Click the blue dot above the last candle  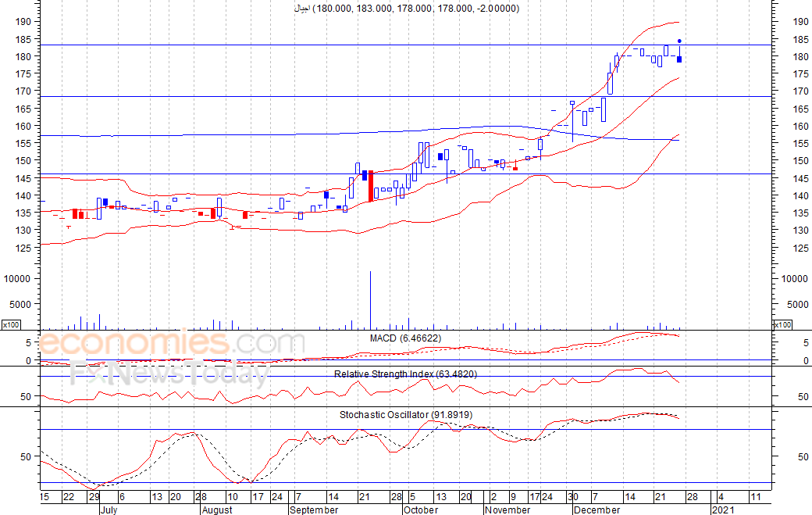(x=679, y=41)
